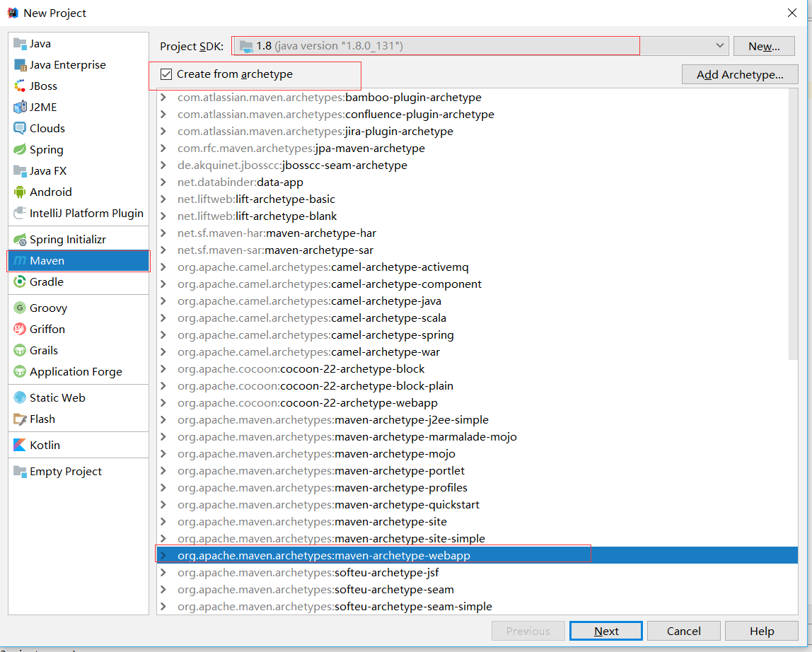Click the archetype list vertical scrollbar
This screenshot has width=812, height=652.
point(793,223)
